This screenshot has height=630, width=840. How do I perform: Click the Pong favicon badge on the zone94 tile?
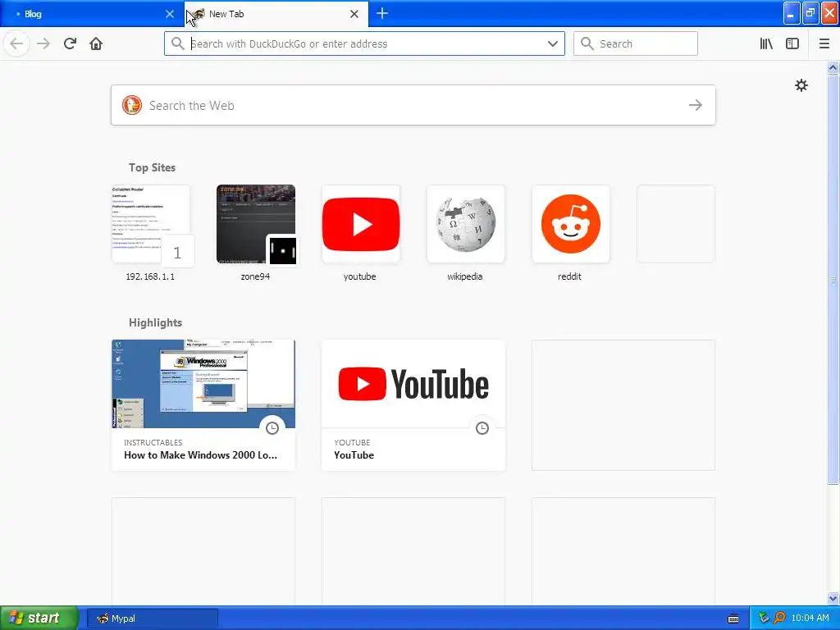click(283, 251)
